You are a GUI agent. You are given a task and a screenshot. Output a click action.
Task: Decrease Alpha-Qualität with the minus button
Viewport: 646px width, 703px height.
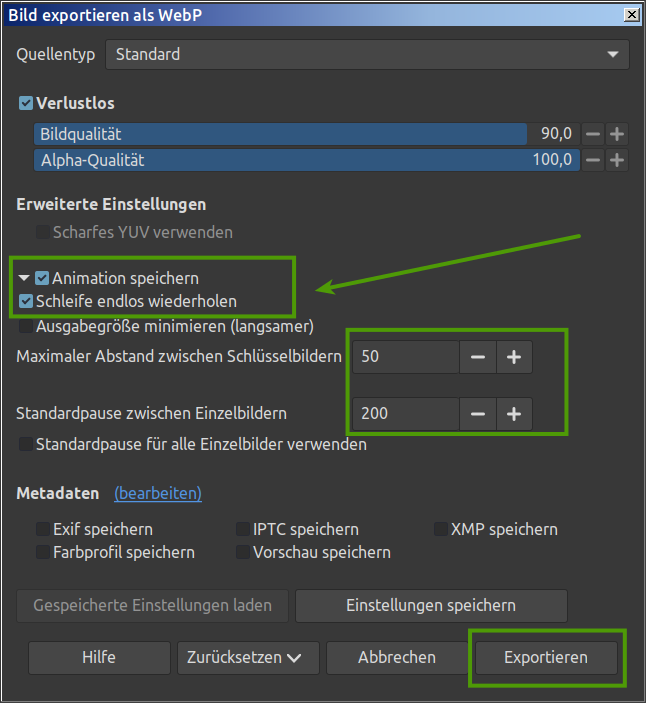click(x=593, y=160)
